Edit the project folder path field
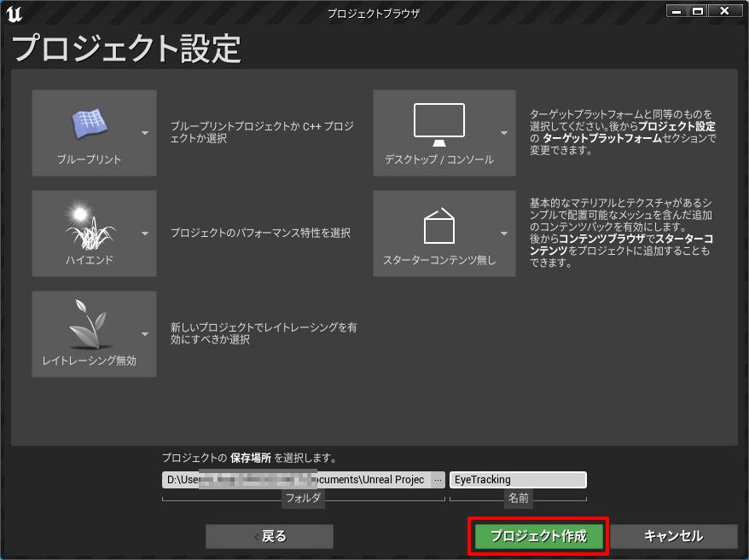Viewport: 749px width, 560px height. (297, 480)
